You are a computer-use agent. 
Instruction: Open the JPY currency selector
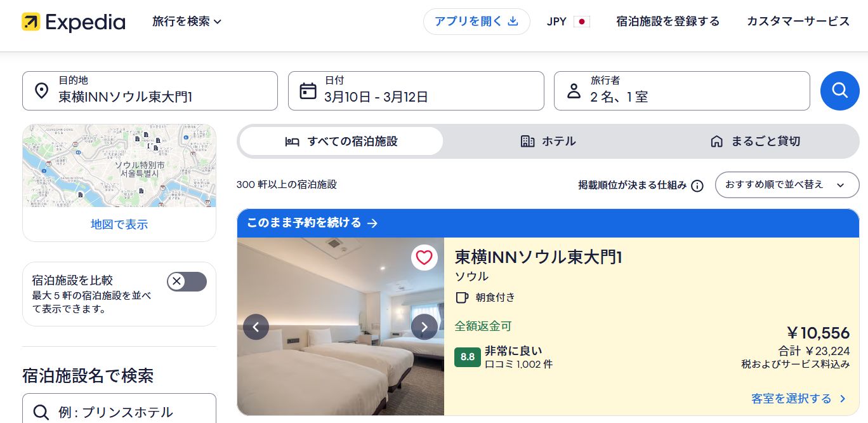click(x=567, y=21)
